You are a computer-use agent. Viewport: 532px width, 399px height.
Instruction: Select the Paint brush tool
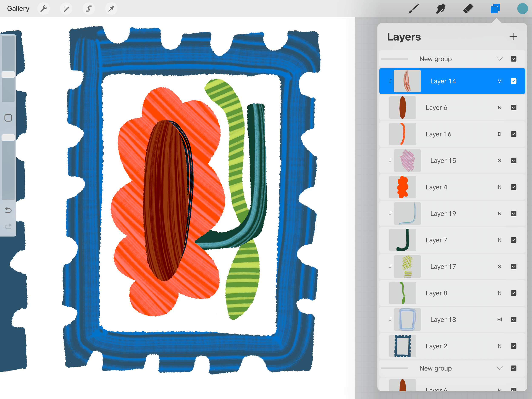pyautogui.click(x=413, y=9)
